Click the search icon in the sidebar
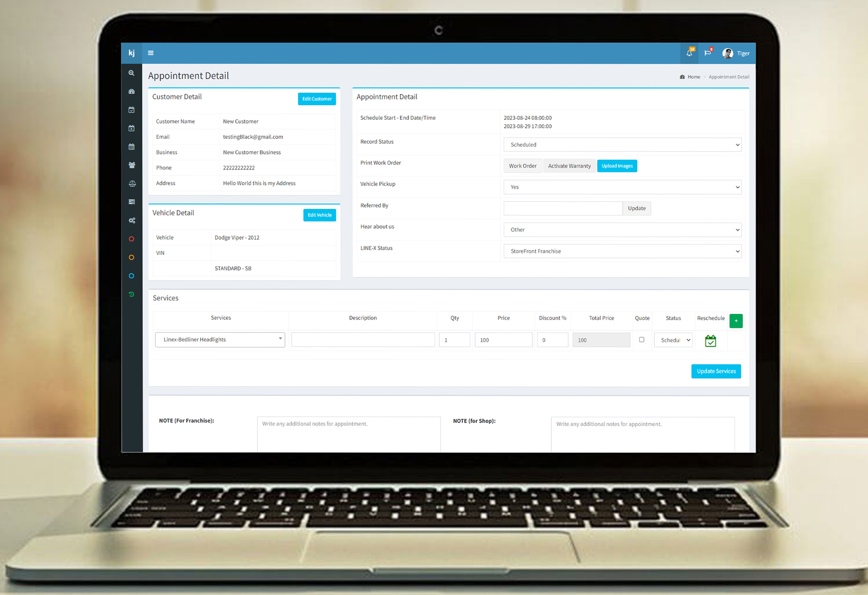This screenshot has width=868, height=595. click(x=130, y=74)
